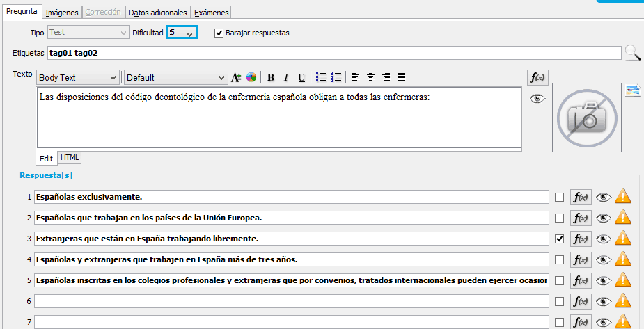Viewport: 644px width, 329px height.
Task: Click the search tags magnifier icon
Action: pyautogui.click(x=632, y=53)
